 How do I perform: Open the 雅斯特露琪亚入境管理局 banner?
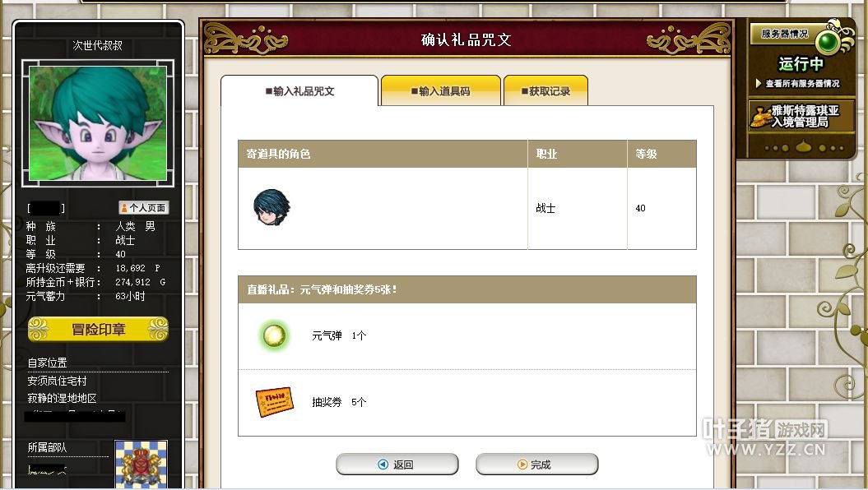click(x=801, y=116)
